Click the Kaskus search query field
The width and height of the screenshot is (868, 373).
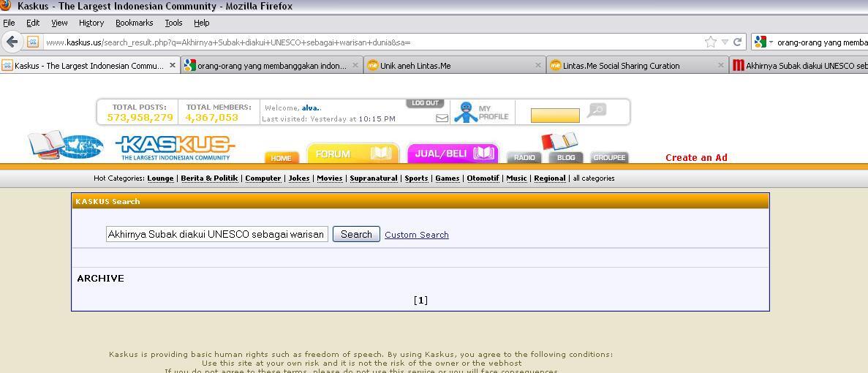(217, 234)
